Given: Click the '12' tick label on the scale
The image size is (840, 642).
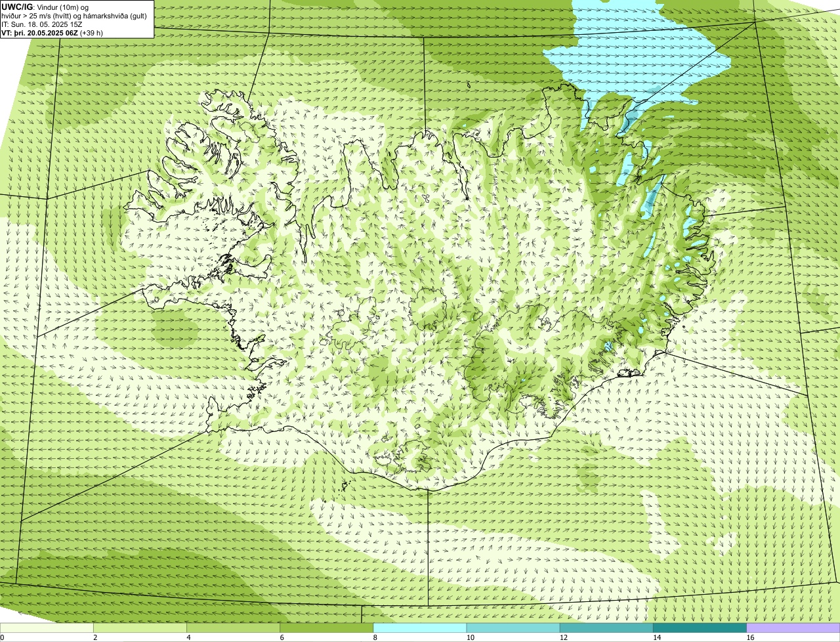Looking at the screenshot, I should [x=563, y=637].
